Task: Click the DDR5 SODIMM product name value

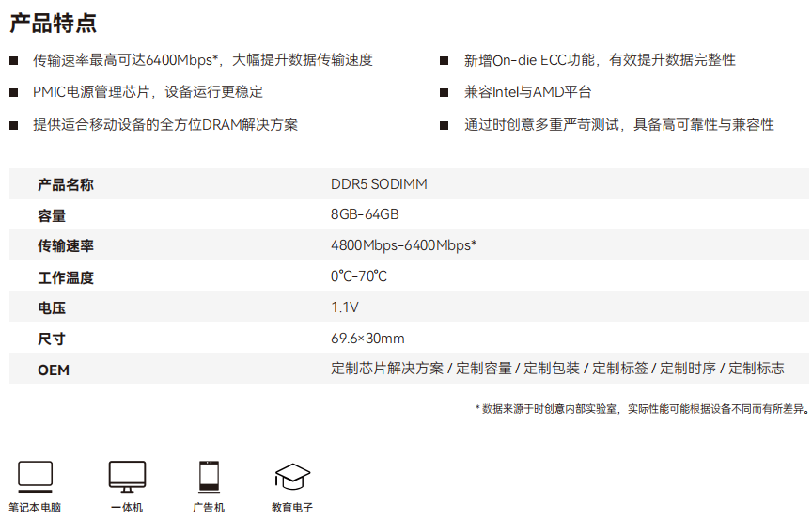Action: pyautogui.click(x=379, y=184)
